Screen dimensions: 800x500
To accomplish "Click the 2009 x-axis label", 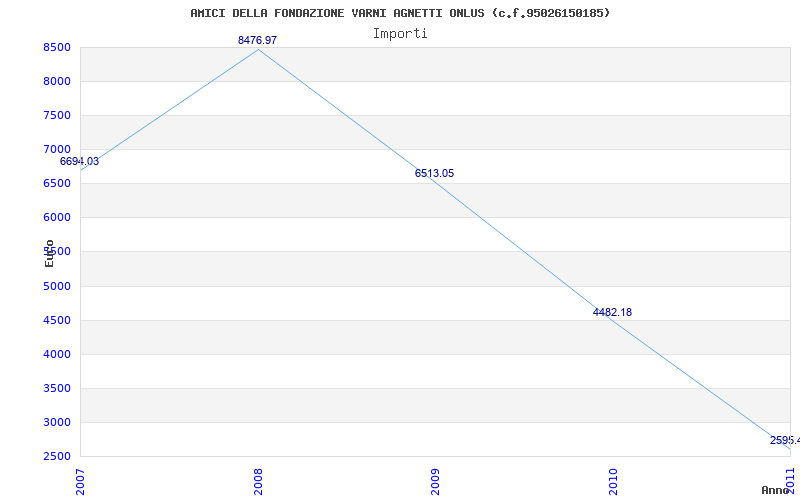I will [x=436, y=482].
